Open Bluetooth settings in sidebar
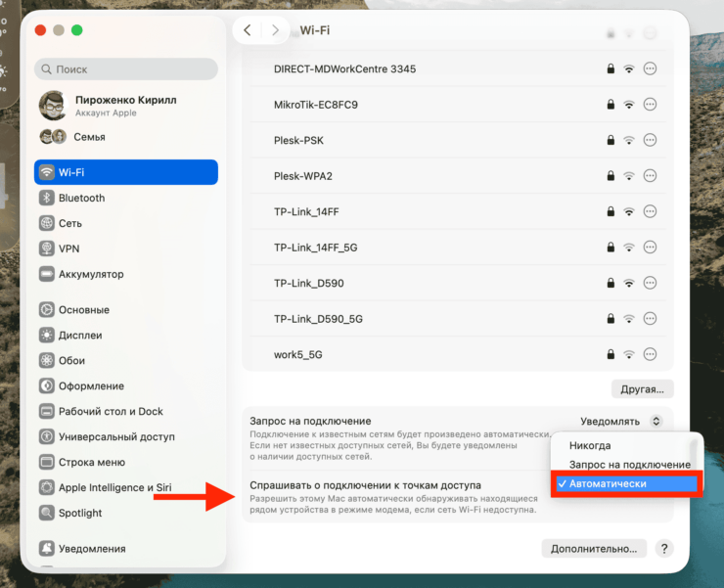The image size is (724, 588). coord(125,198)
